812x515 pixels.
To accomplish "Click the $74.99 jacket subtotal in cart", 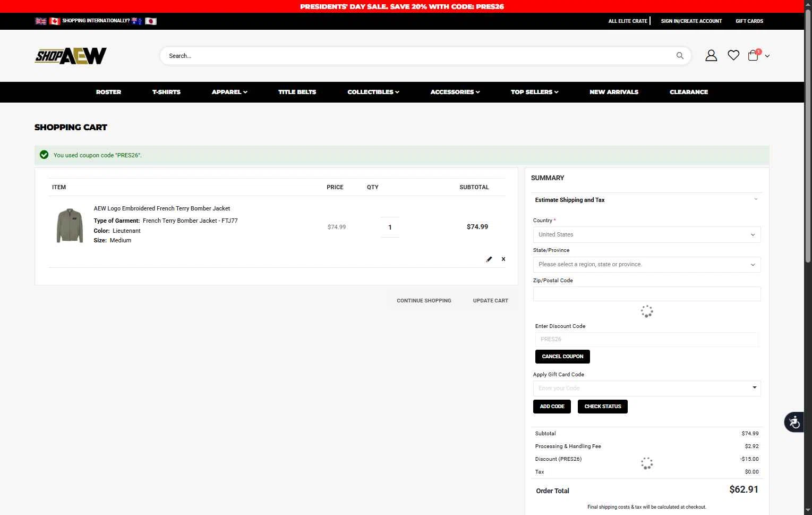I will (477, 227).
